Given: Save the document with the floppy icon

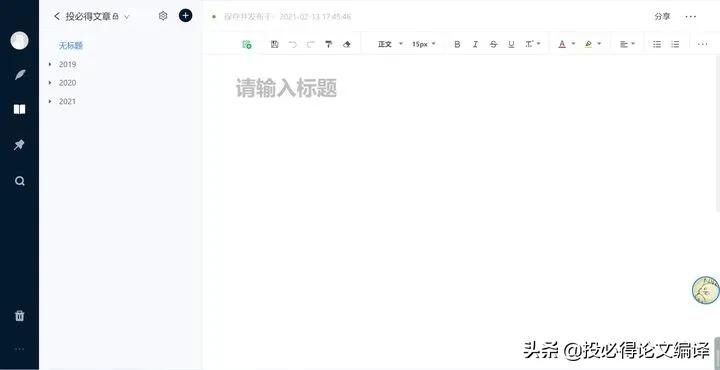Looking at the screenshot, I should [275, 44].
